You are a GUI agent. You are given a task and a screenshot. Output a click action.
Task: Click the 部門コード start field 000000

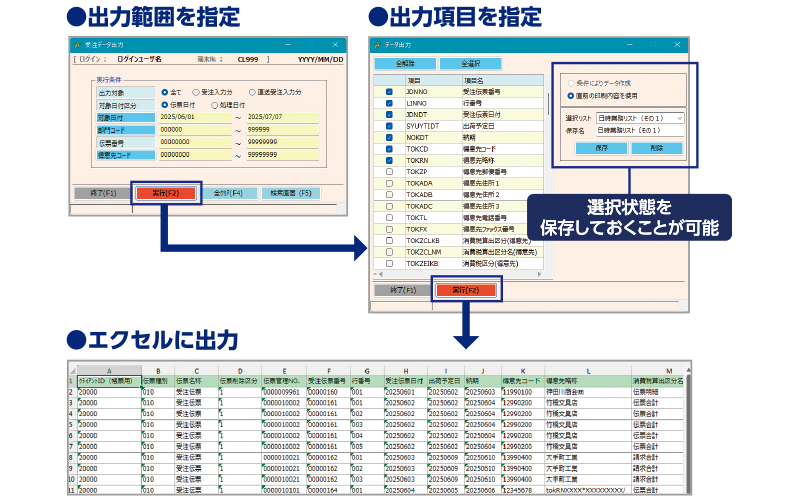pos(195,130)
